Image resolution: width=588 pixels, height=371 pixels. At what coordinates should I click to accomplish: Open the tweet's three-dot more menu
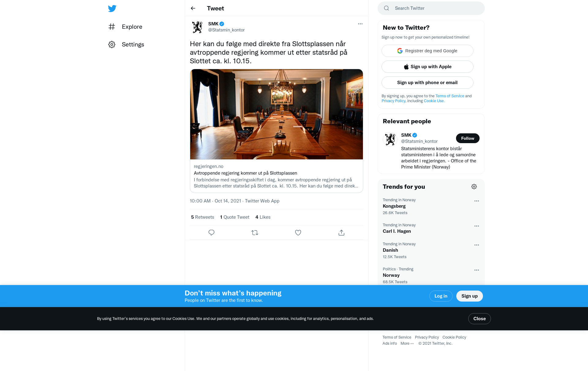pyautogui.click(x=360, y=24)
